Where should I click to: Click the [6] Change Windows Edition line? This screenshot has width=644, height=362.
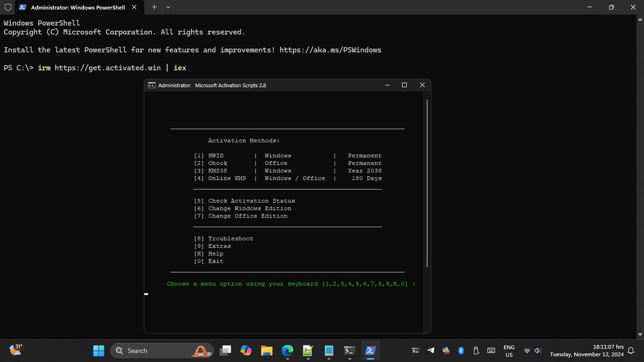pyautogui.click(x=243, y=209)
